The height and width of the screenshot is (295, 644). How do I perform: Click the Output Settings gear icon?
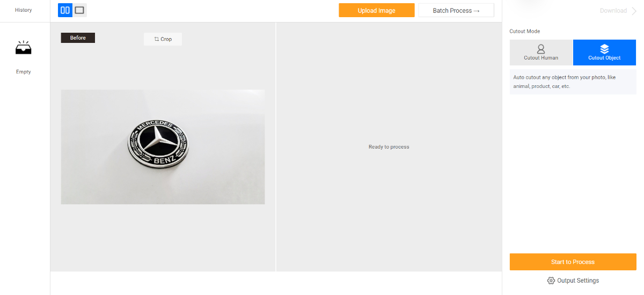[x=551, y=281]
